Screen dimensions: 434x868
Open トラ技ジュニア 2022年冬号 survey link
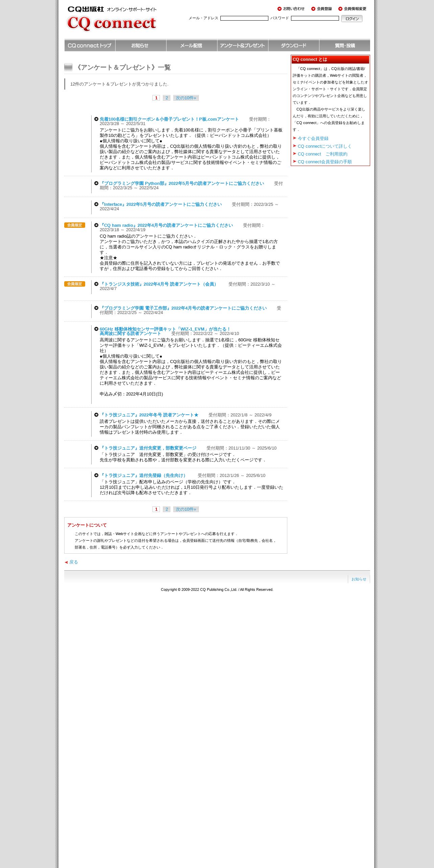149,415
